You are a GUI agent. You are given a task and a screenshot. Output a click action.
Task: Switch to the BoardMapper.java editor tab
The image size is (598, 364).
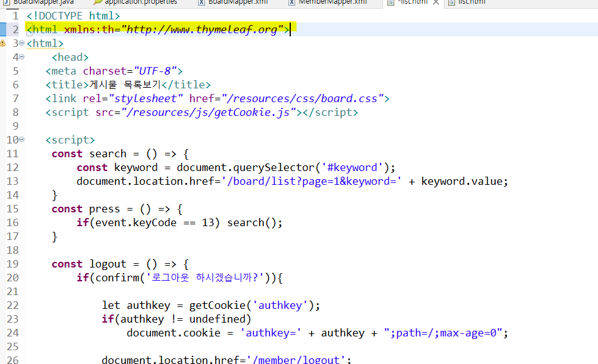click(38, 3)
